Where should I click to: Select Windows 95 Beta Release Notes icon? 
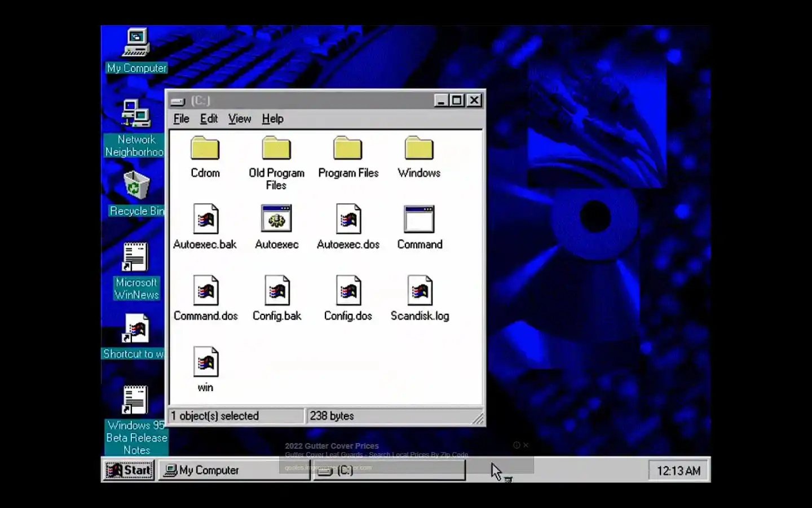[x=135, y=400]
